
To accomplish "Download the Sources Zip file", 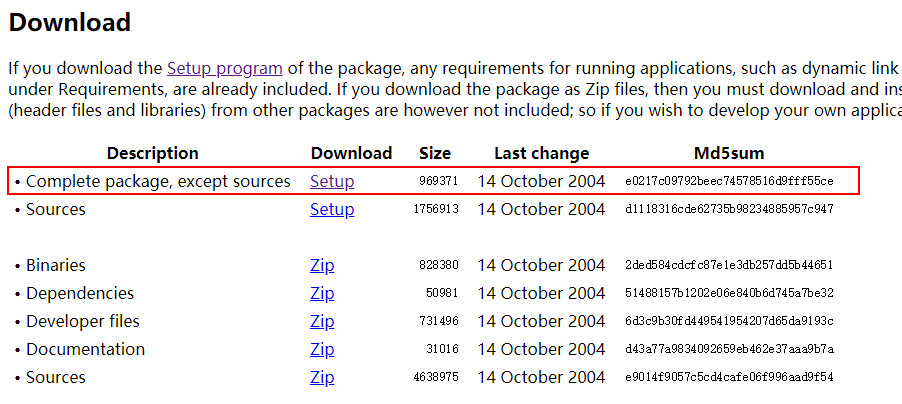I will (x=322, y=378).
